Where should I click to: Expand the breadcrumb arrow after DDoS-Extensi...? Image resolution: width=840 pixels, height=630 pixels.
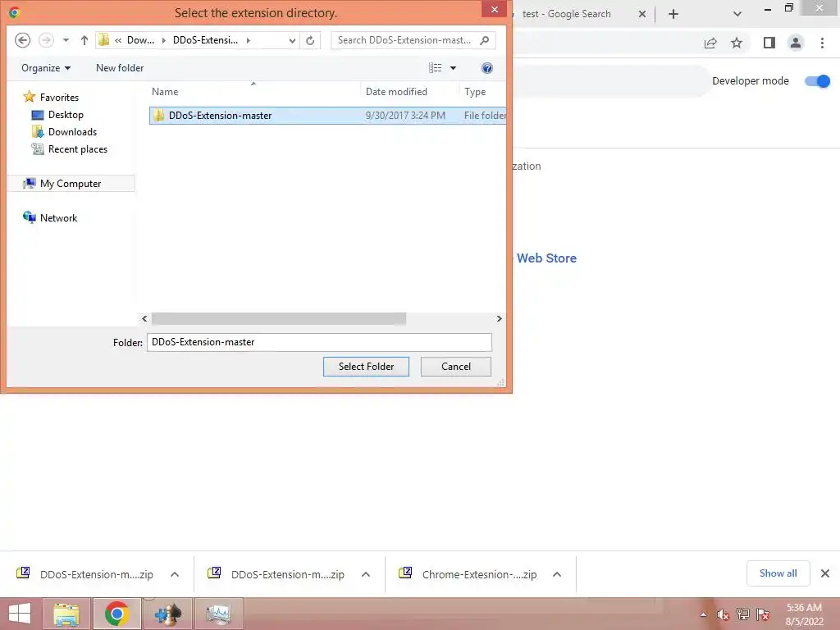(x=248, y=40)
